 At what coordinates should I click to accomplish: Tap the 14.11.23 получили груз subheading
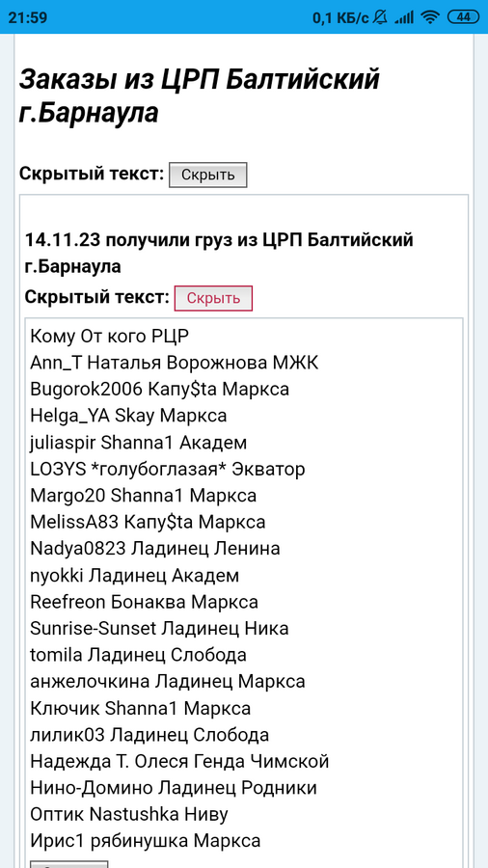point(219,254)
